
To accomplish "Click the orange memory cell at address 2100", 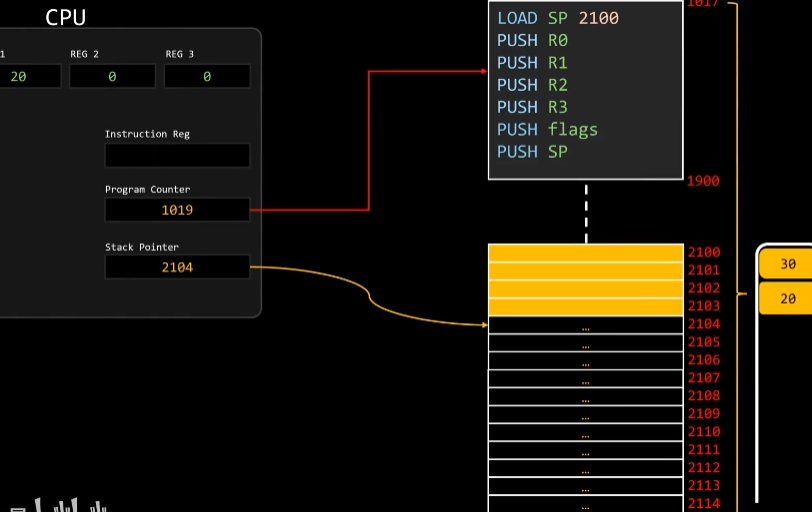I will 586,253.
